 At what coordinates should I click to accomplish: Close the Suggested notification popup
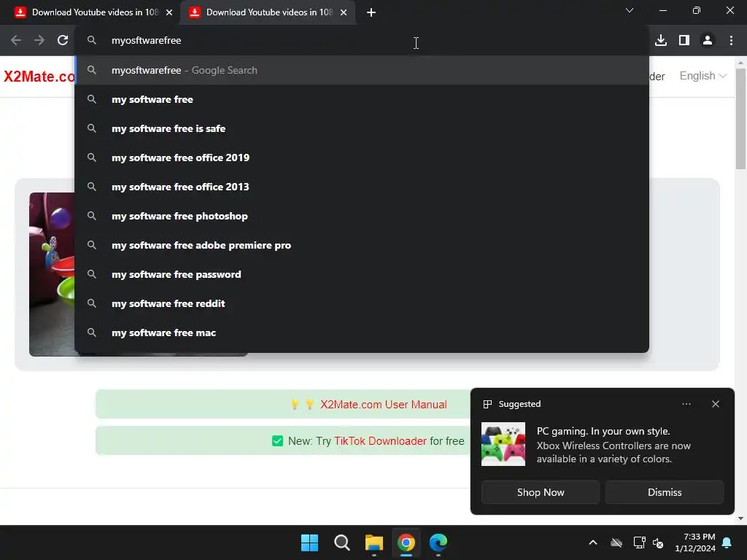715,404
